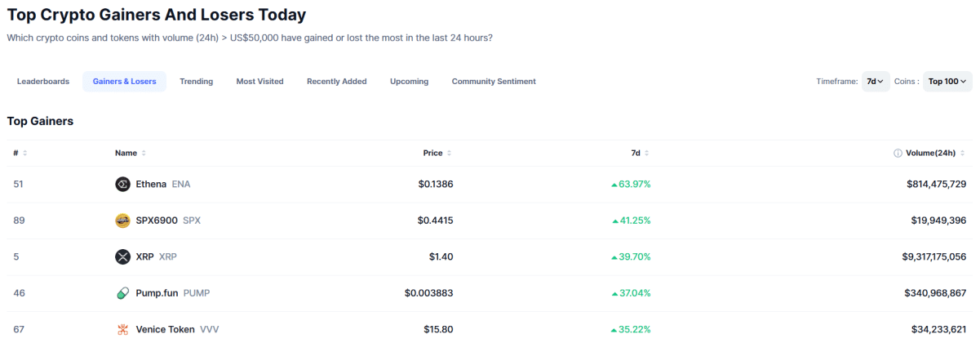Sort table by 7d change column
The image size is (980, 343).
coord(640,153)
